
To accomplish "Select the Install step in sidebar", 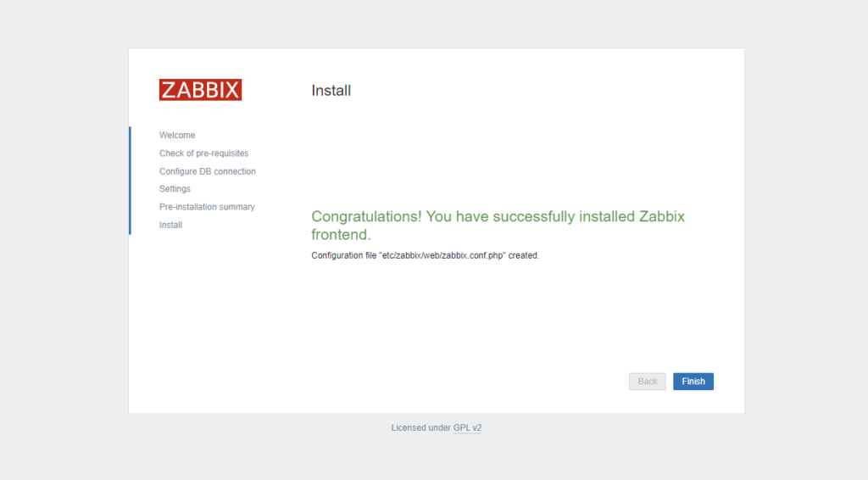I will (170, 225).
